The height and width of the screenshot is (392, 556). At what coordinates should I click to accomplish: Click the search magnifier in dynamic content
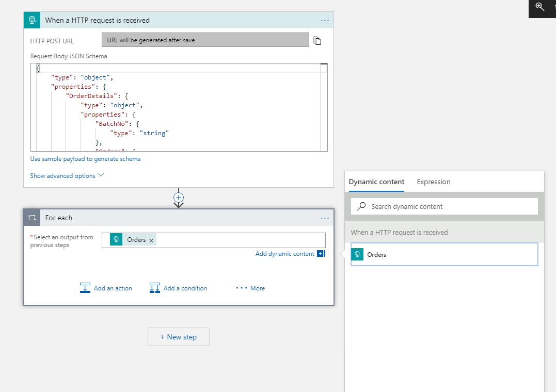(361, 206)
